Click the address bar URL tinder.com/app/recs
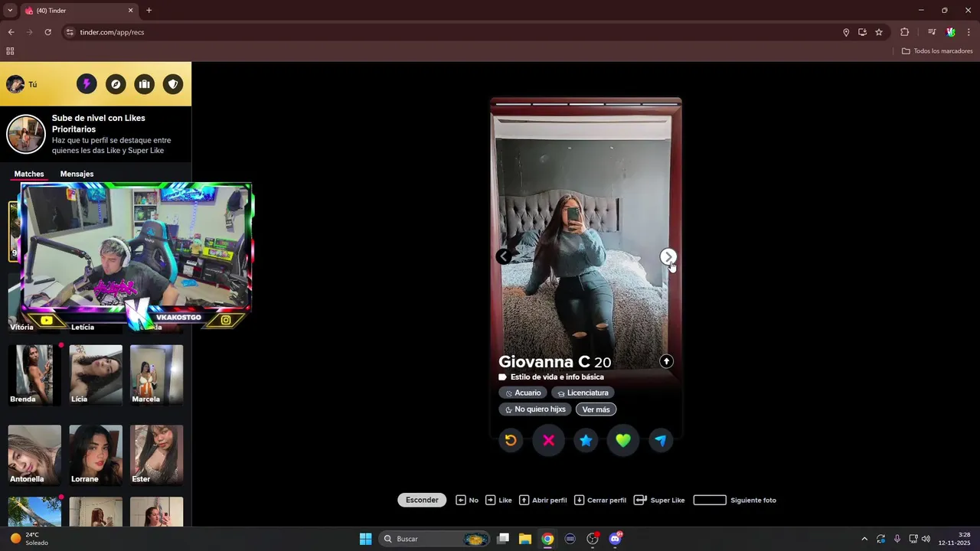 pyautogui.click(x=112, y=32)
